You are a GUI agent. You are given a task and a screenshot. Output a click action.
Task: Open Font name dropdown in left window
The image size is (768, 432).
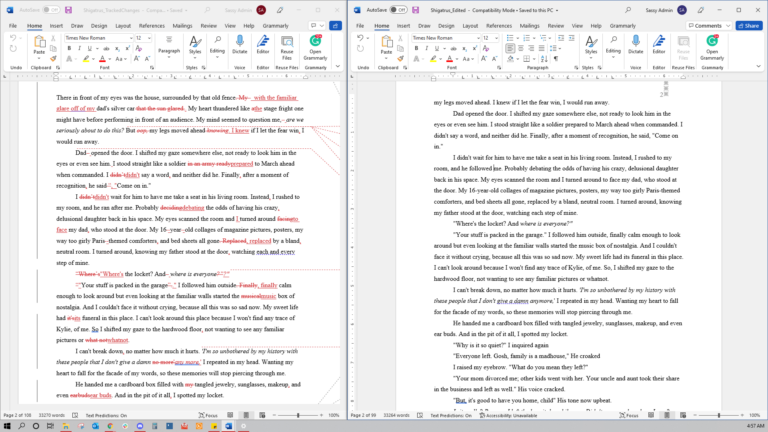click(131, 38)
